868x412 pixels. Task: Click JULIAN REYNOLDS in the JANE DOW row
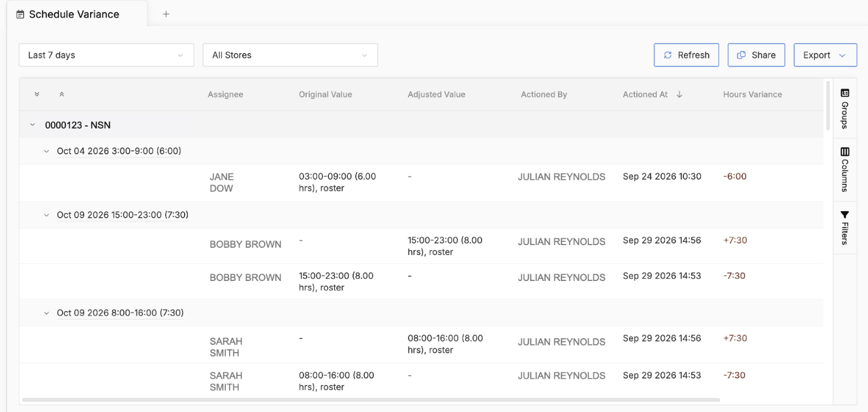tap(561, 177)
